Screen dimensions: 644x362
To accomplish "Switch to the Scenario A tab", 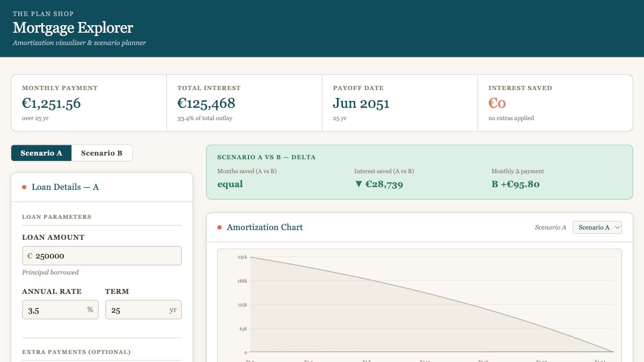I will click(x=41, y=153).
